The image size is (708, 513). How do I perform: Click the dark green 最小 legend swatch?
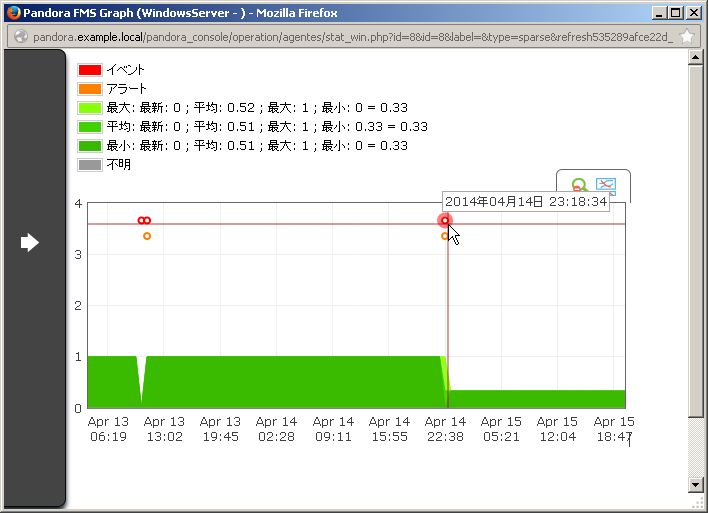(x=90, y=146)
